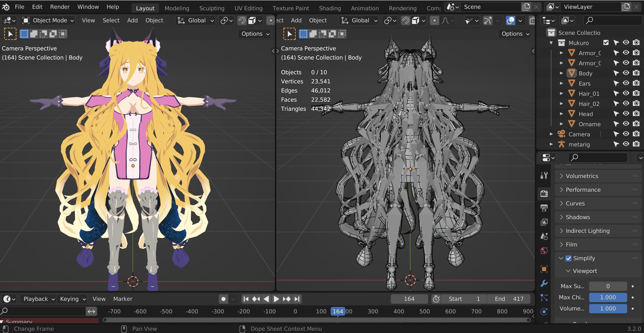Jump to the previous keyframe
Image resolution: width=644 pixels, height=333 pixels.
click(256, 299)
